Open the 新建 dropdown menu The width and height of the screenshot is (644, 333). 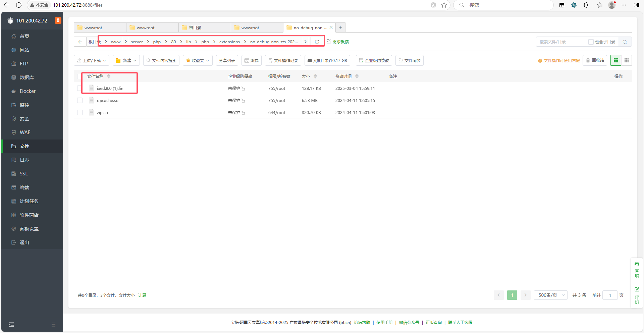[x=126, y=60]
